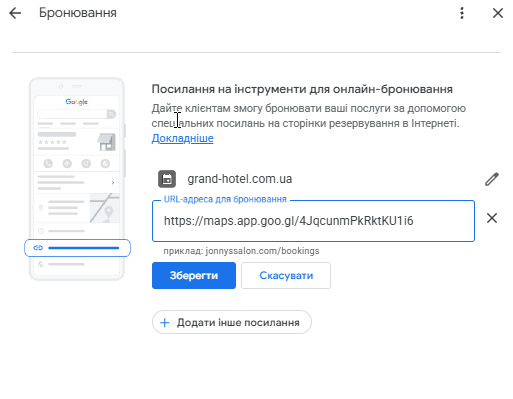Click the calendar icon beside grand-hotel.com.ua
The height and width of the screenshot is (399, 513).
click(x=167, y=179)
